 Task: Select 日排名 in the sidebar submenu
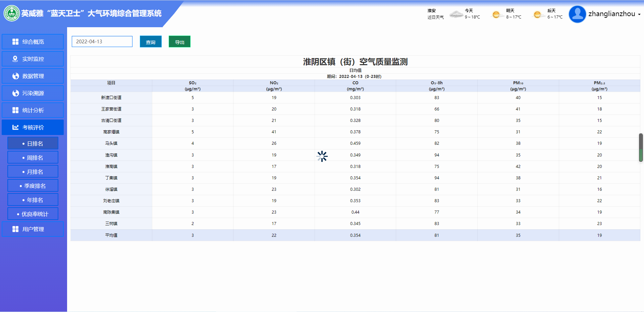[33, 143]
